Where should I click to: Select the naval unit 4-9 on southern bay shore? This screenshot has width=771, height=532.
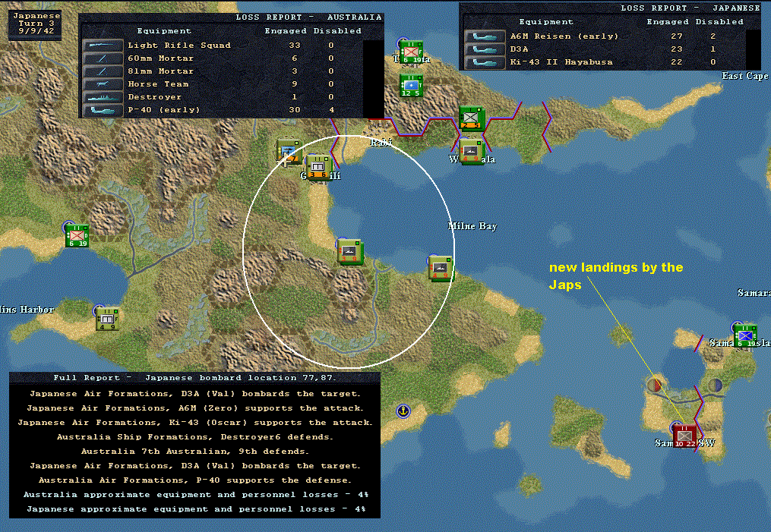tap(440, 268)
